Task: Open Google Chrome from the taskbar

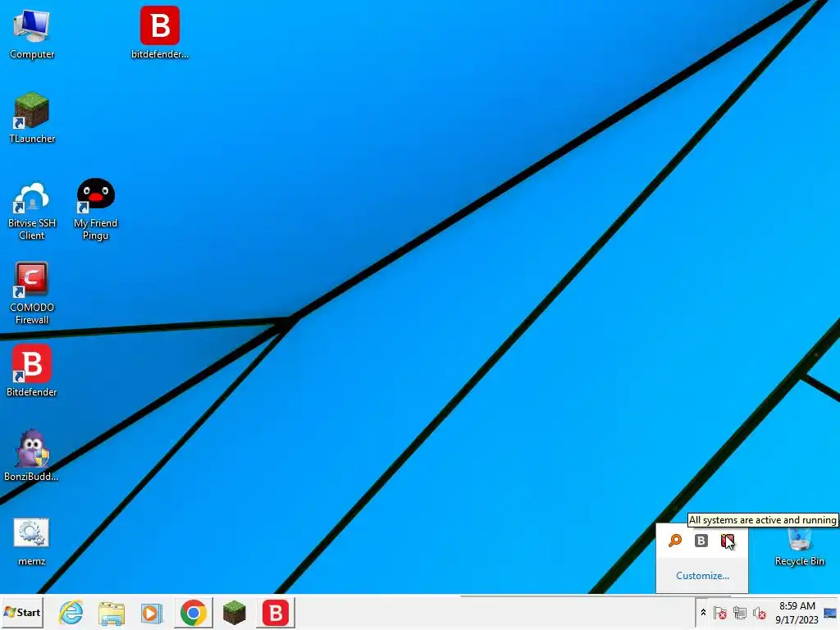Action: (x=194, y=612)
